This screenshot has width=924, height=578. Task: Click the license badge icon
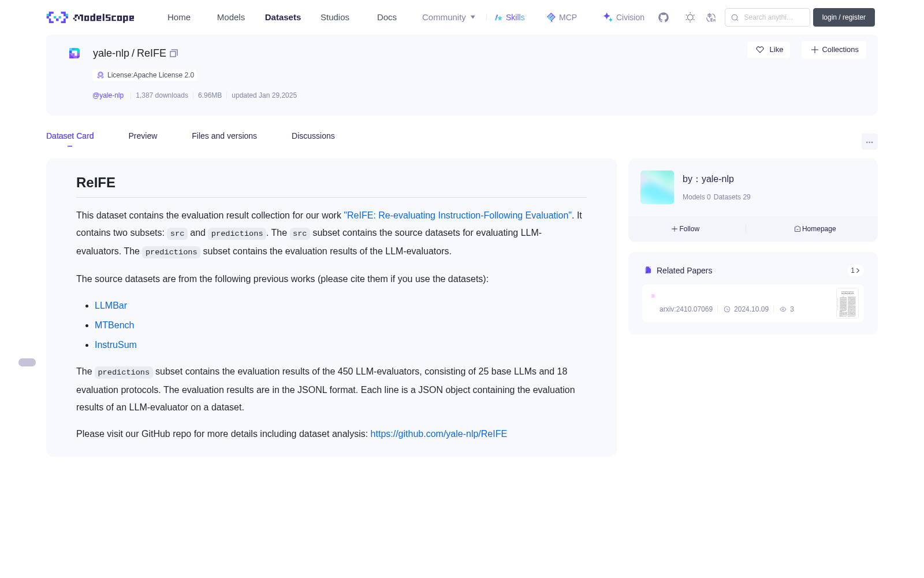pyautogui.click(x=100, y=75)
